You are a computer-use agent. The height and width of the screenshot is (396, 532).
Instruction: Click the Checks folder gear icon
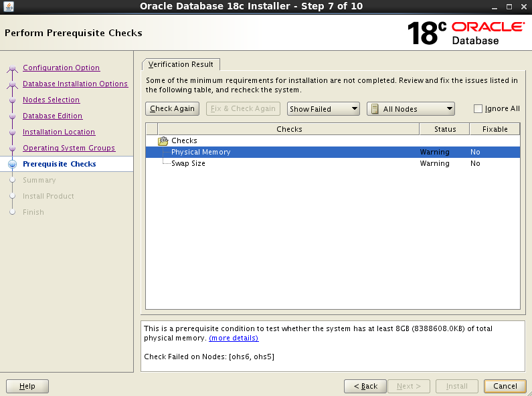(163, 140)
